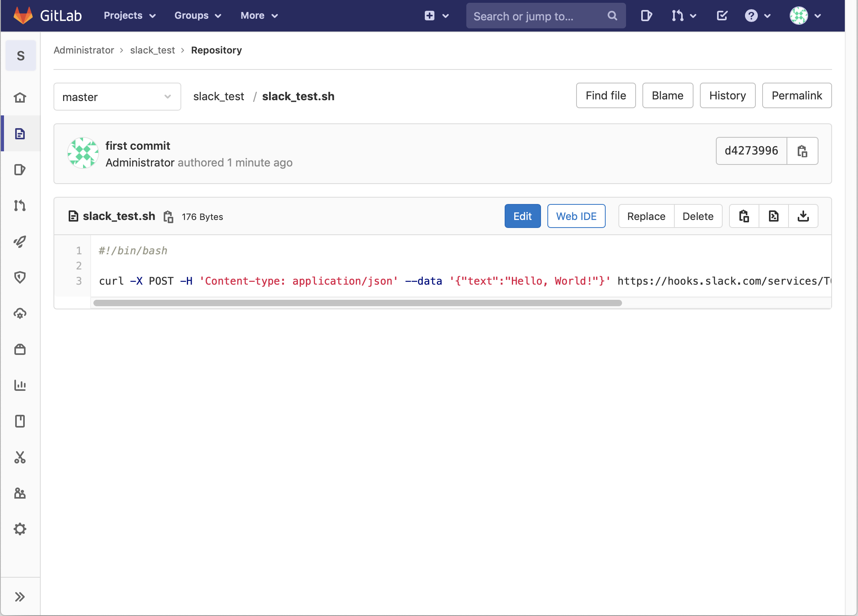Screen dimensions: 858x616
Task: Open the slack_test folder path link
Action: point(219,96)
